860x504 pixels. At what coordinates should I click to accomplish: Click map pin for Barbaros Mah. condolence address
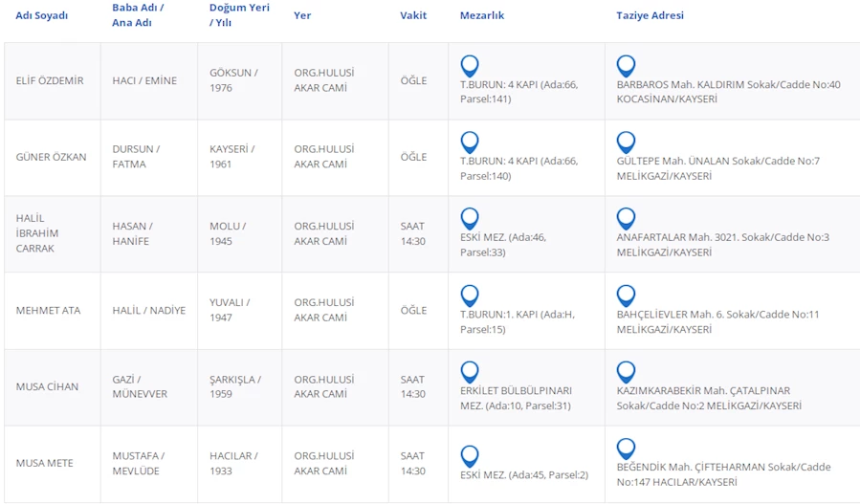click(626, 66)
